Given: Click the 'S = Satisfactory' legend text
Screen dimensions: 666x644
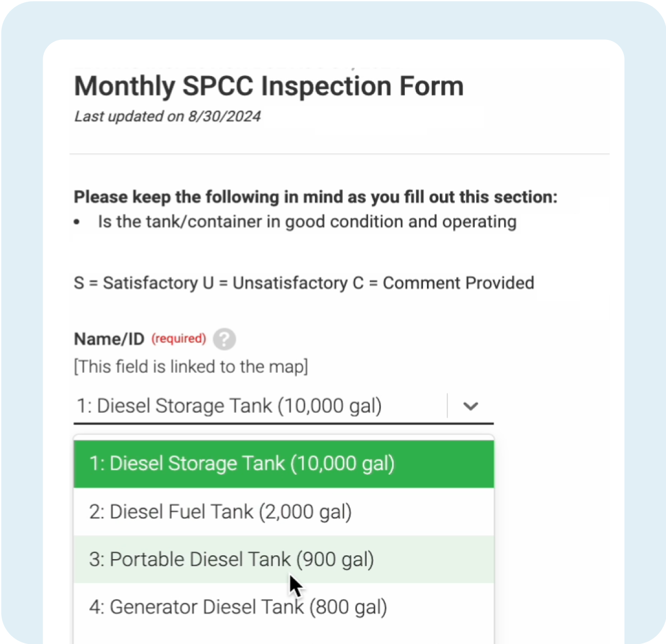Looking at the screenshot, I should (136, 283).
